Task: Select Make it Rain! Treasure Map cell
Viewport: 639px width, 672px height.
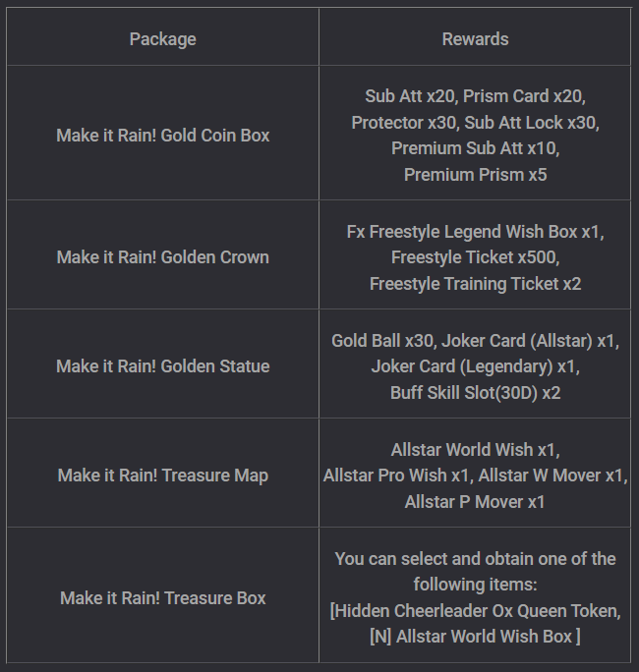Action: pos(162,475)
